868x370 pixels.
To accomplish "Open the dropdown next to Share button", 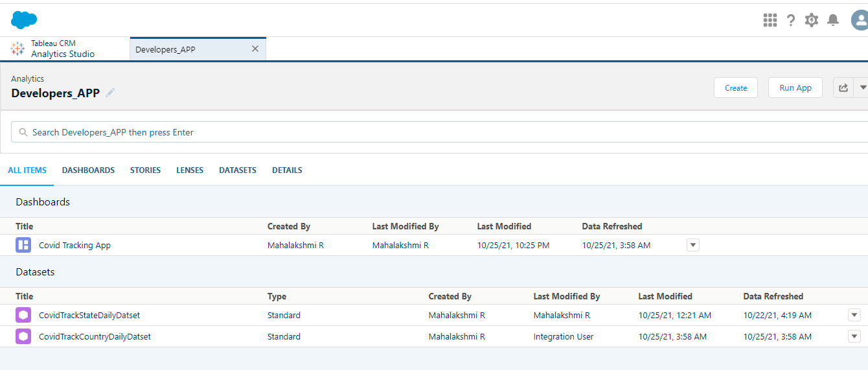I will click(862, 87).
